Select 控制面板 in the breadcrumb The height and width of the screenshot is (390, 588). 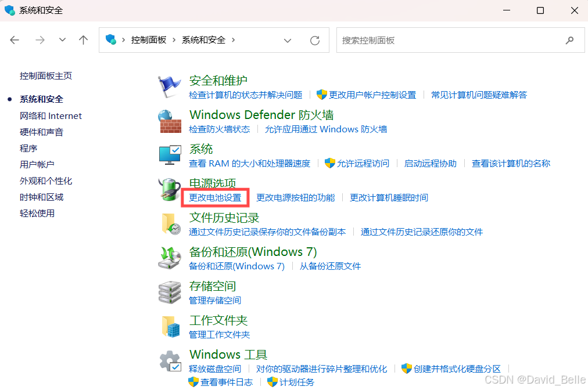coord(149,40)
